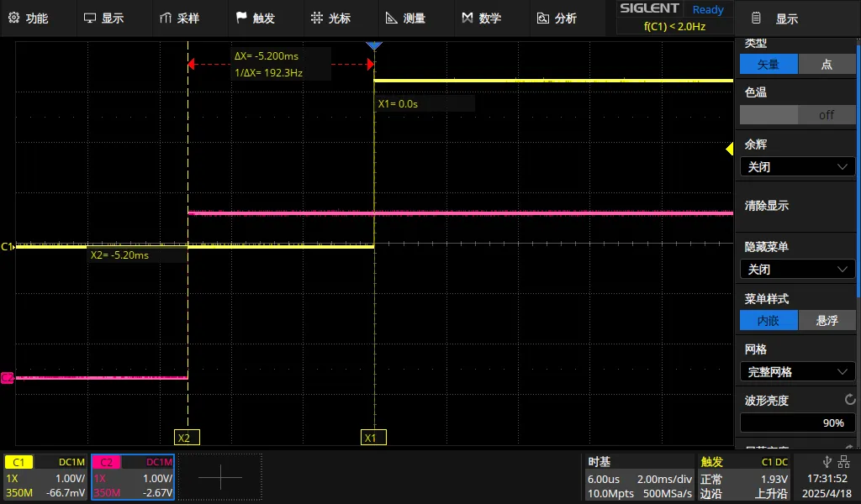This screenshot has height=504, width=861.
Task: Click the X2= -5.20ms label
Action: point(119,255)
